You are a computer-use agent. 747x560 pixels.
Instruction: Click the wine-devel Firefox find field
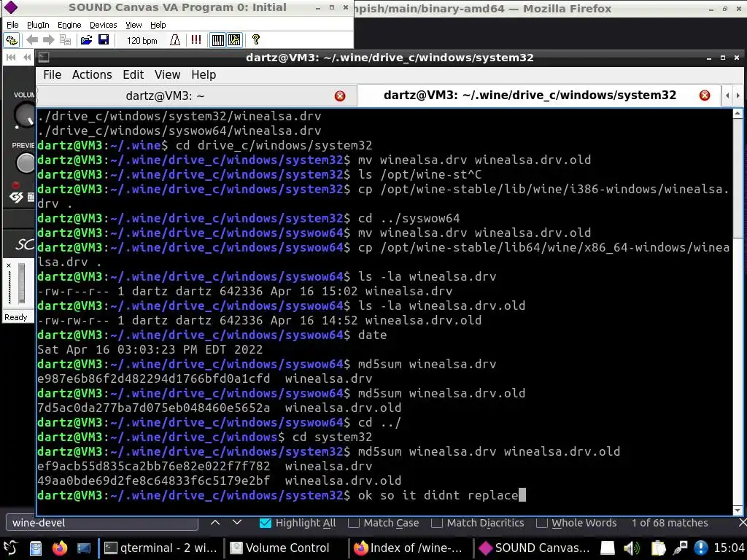click(x=102, y=523)
